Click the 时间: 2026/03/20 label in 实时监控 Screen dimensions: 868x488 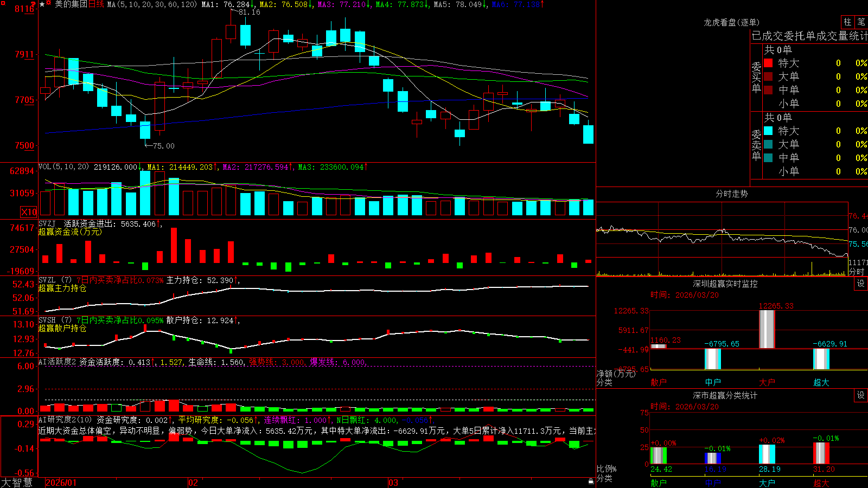point(685,295)
